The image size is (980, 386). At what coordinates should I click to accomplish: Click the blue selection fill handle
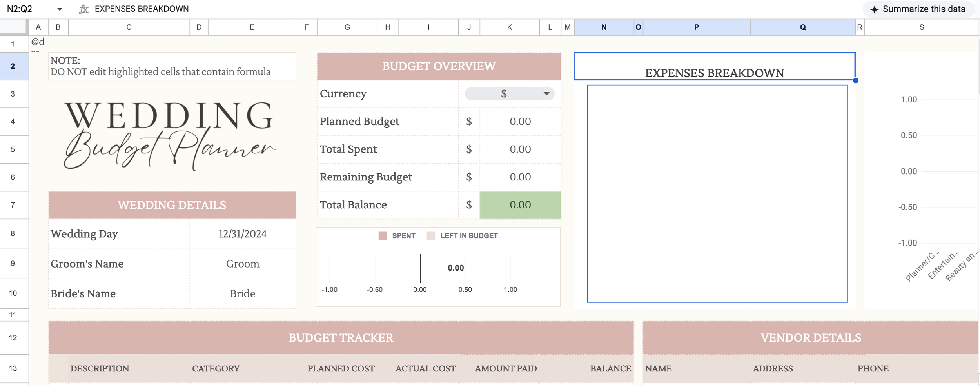tap(856, 80)
